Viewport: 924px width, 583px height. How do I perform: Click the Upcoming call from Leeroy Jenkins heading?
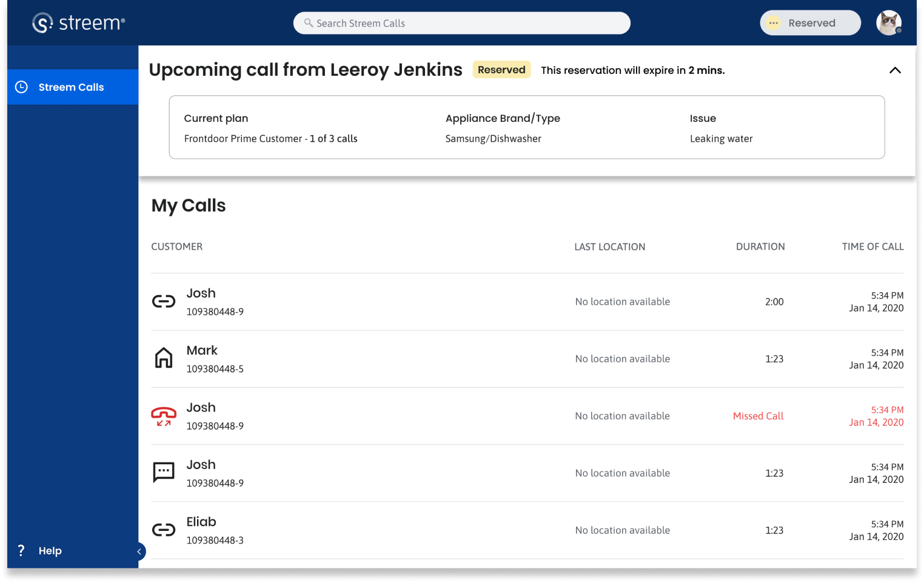point(306,70)
